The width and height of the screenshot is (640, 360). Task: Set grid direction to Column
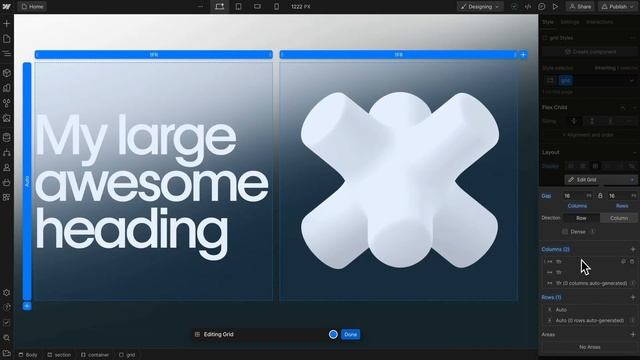point(619,218)
